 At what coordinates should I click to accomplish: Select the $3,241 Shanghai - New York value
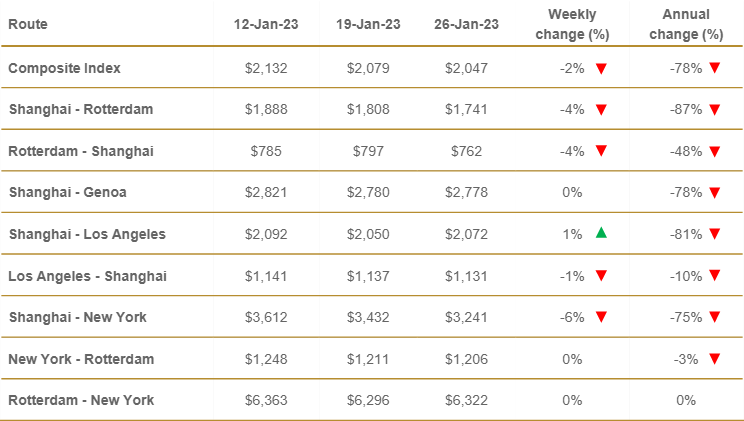point(466,317)
